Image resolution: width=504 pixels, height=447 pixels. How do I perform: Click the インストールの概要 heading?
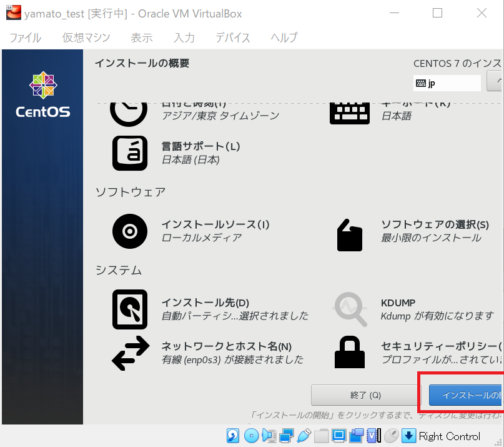point(142,63)
